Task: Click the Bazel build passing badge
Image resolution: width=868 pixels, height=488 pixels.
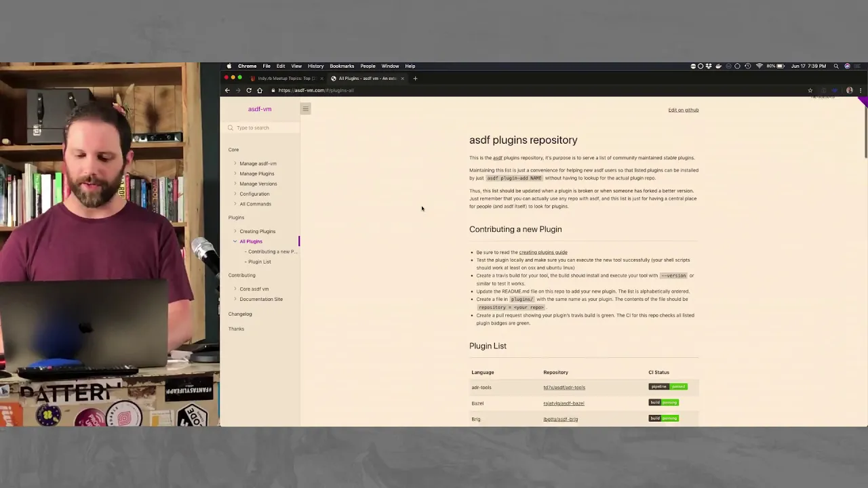Action: click(x=664, y=403)
